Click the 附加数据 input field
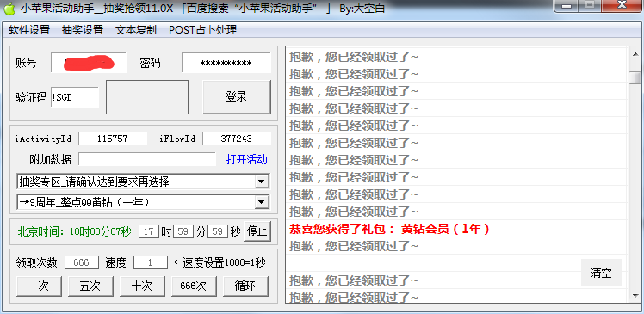Viewport: 644px width, 314px height. pyautogui.click(x=147, y=159)
